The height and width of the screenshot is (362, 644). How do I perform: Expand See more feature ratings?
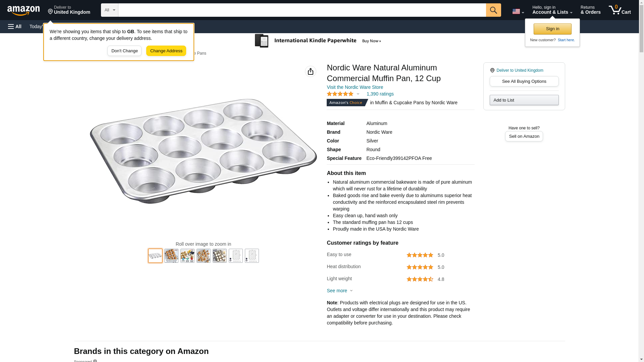(x=339, y=291)
